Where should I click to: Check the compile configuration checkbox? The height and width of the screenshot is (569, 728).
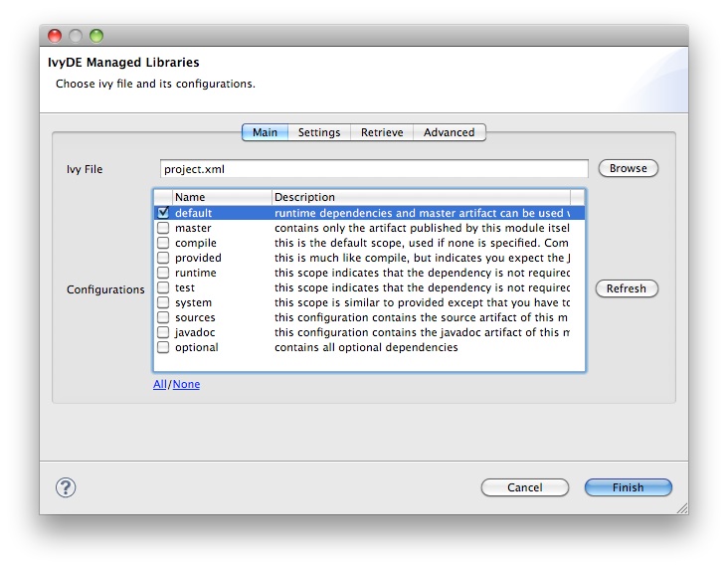(x=163, y=243)
